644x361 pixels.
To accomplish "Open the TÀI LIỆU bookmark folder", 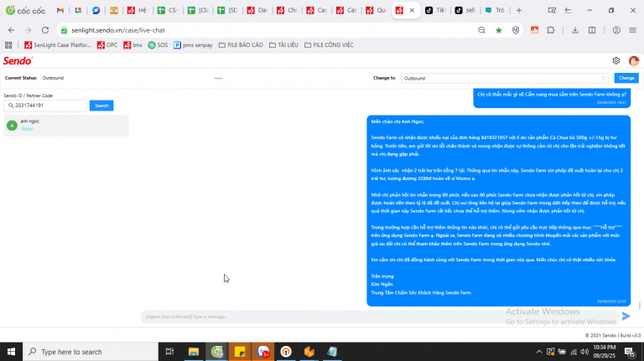I will pyautogui.click(x=283, y=45).
